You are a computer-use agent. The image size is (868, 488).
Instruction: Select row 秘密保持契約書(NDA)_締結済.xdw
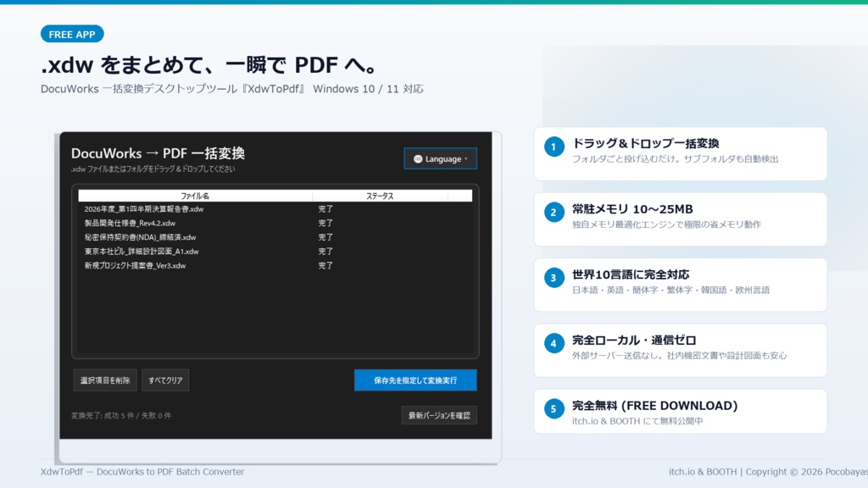[x=275, y=237]
